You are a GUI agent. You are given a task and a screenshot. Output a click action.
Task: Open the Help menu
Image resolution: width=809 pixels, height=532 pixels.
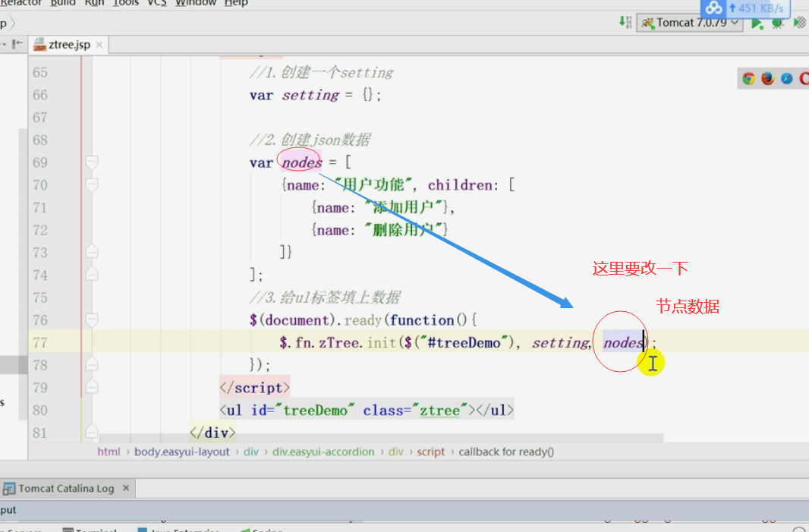click(236, 2)
